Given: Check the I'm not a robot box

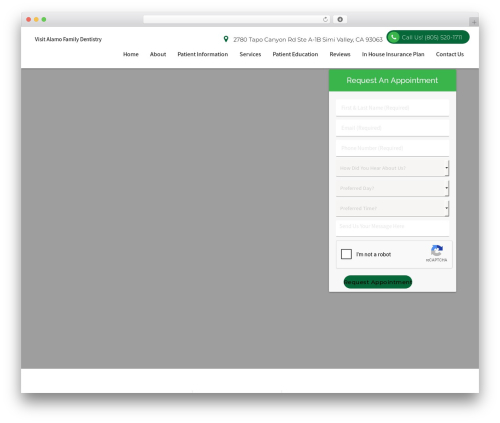Looking at the screenshot, I should point(346,254).
